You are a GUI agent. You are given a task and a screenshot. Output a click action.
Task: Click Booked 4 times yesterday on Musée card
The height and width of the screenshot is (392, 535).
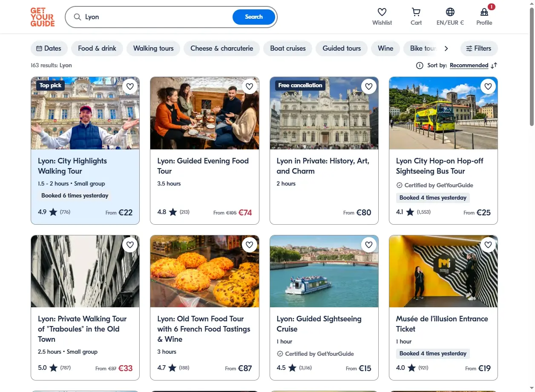[x=433, y=354]
